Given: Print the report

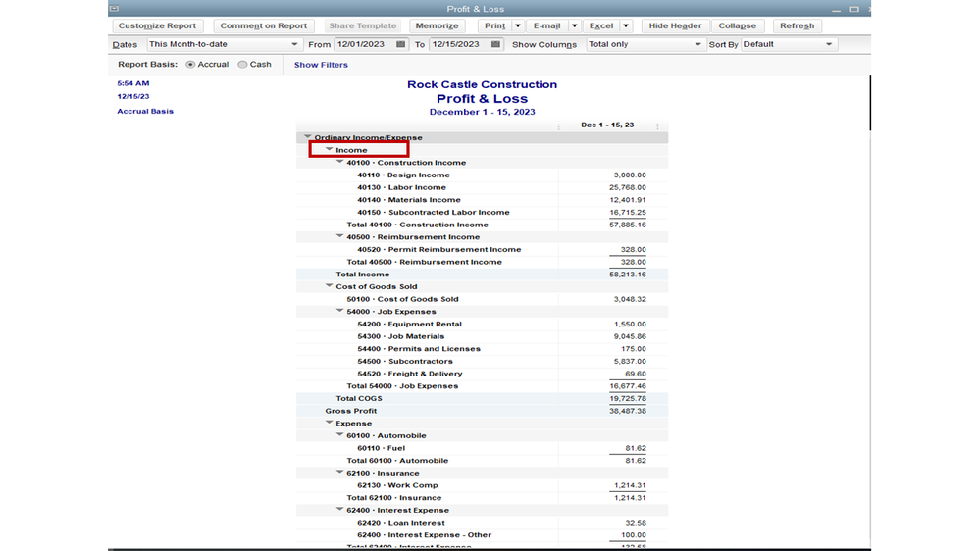Looking at the screenshot, I should tap(495, 25).
